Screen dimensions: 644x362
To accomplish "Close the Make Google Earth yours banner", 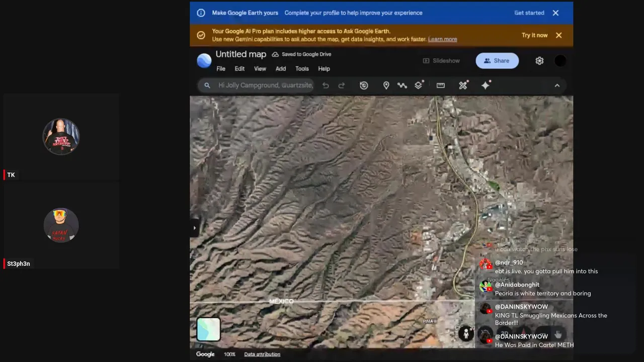I will (x=555, y=13).
